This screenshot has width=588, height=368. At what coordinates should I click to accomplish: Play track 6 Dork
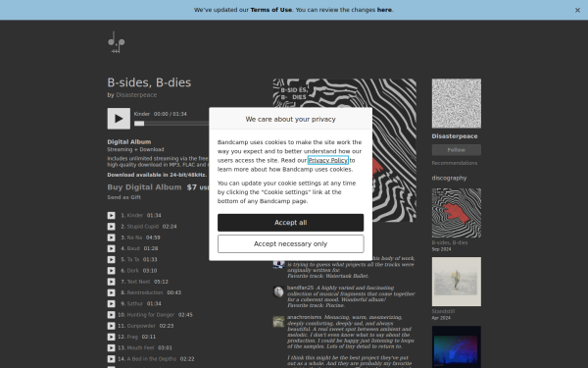click(111, 271)
